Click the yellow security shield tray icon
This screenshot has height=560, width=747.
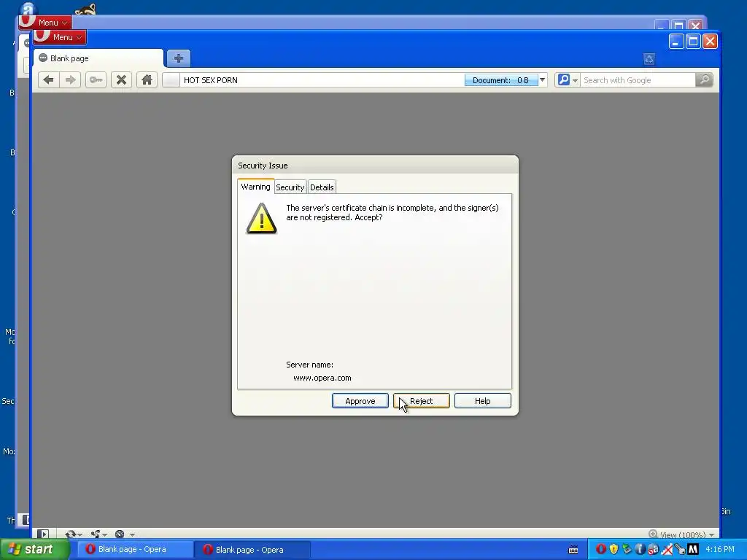[614, 549]
